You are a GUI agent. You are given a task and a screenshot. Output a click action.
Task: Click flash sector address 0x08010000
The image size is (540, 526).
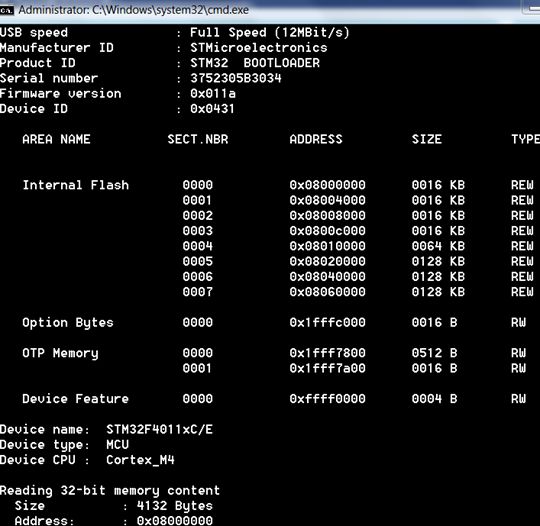point(327,246)
